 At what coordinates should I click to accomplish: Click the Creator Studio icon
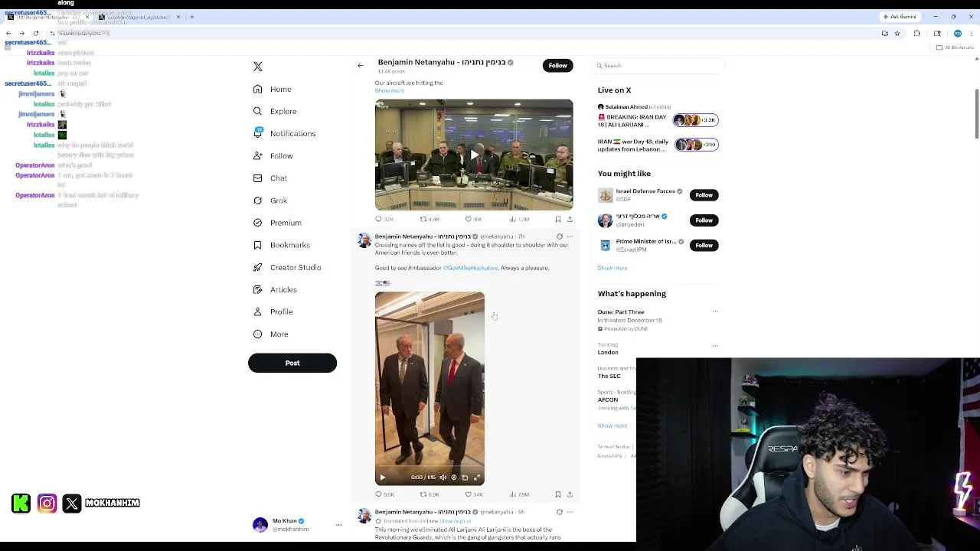[x=258, y=267]
